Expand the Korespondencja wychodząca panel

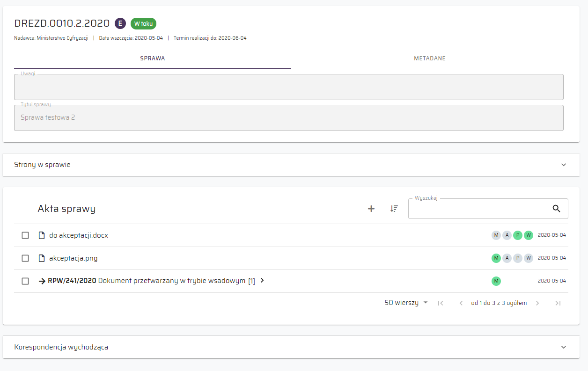(564, 347)
